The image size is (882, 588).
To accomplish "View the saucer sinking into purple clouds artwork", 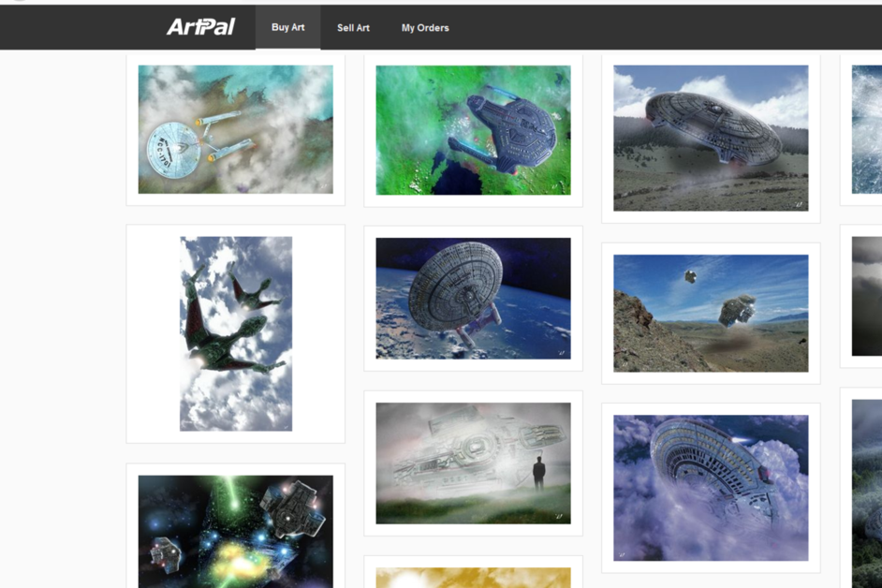I will point(711,488).
